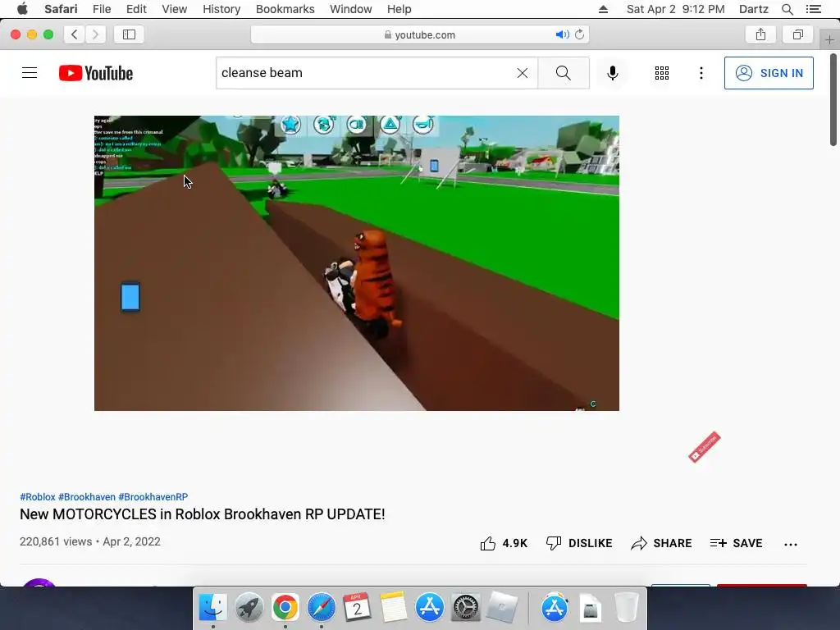The image size is (840, 630).
Task: Open the History menu
Action: 221,9
